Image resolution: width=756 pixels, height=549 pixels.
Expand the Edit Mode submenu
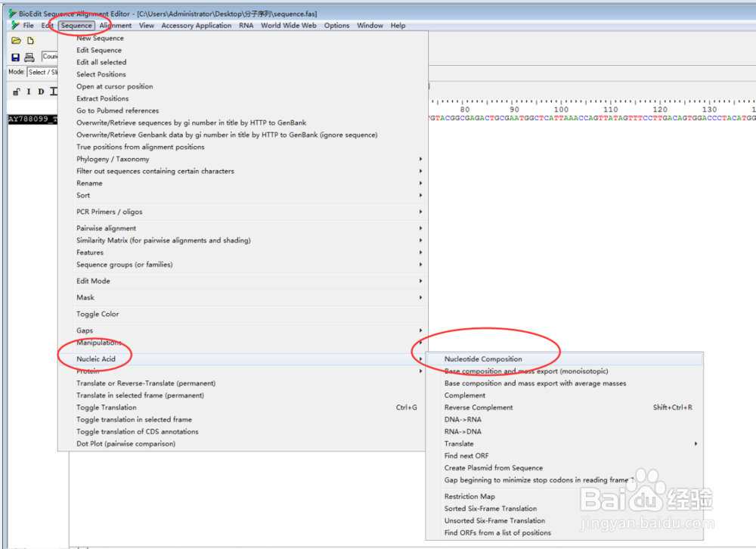coord(243,281)
